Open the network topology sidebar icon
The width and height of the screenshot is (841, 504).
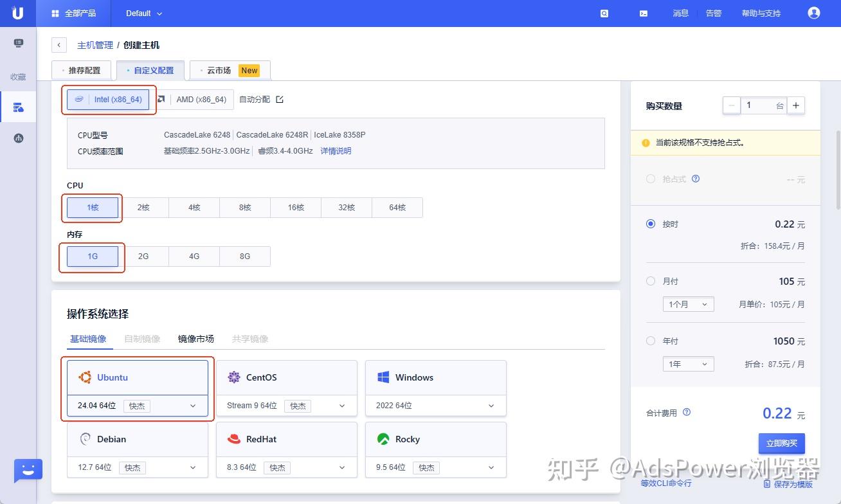tap(18, 138)
